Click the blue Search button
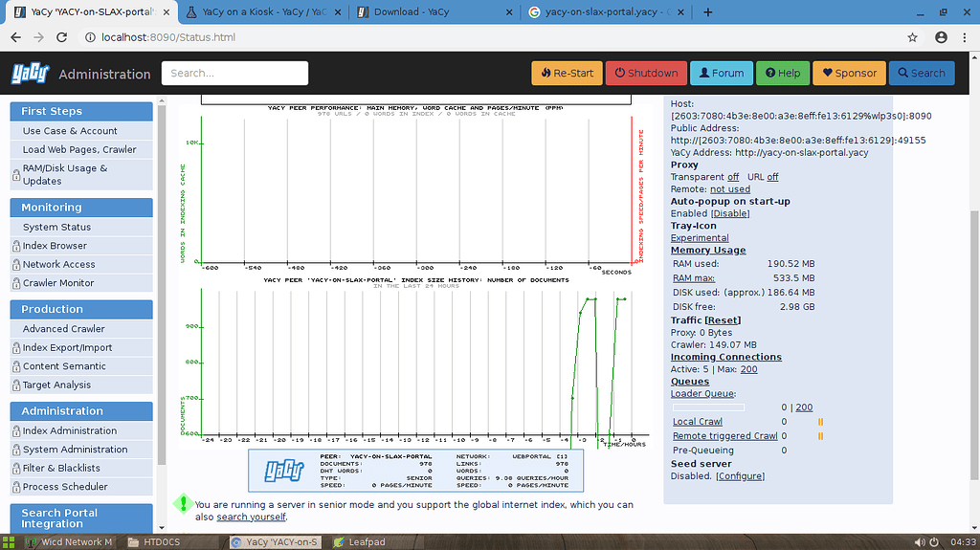 (x=922, y=73)
